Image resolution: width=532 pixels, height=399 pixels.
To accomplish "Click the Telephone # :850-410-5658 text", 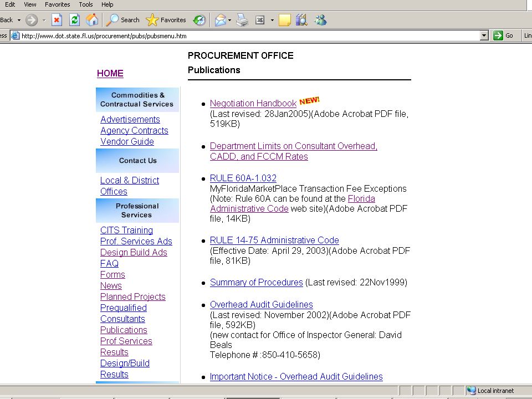I will [265, 355].
